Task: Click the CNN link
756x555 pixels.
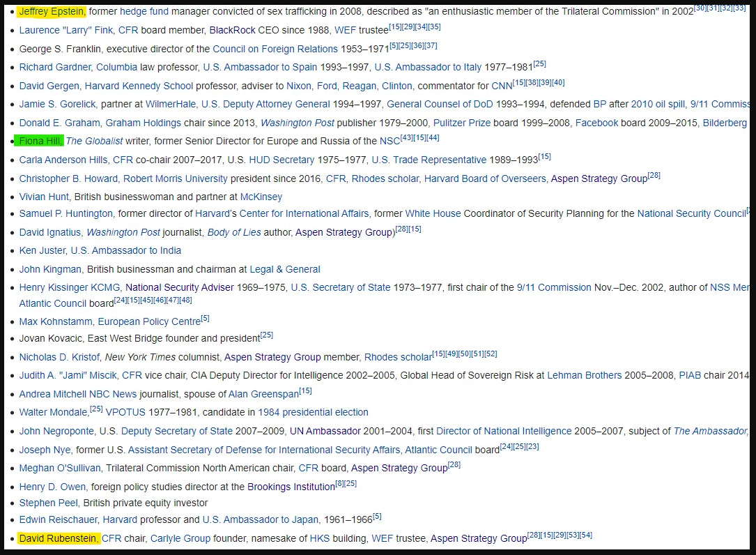Action: click(x=502, y=86)
